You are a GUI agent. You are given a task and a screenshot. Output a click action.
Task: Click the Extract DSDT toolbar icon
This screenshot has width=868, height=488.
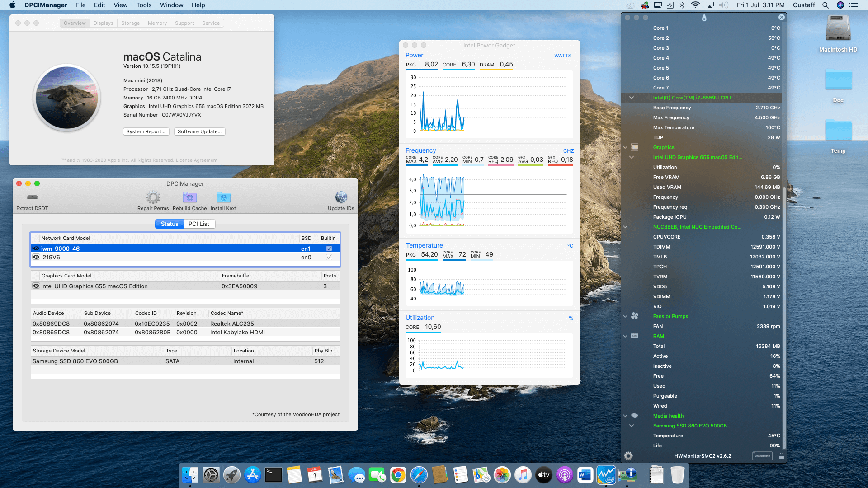[x=33, y=197]
